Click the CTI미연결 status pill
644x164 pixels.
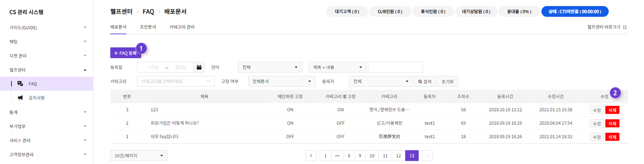[x=575, y=12]
